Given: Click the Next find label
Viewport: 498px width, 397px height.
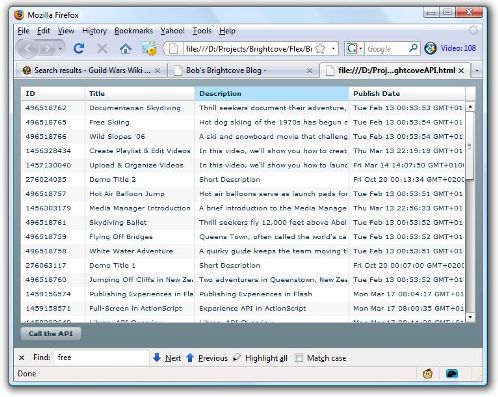Looking at the screenshot, I should 173,358.
